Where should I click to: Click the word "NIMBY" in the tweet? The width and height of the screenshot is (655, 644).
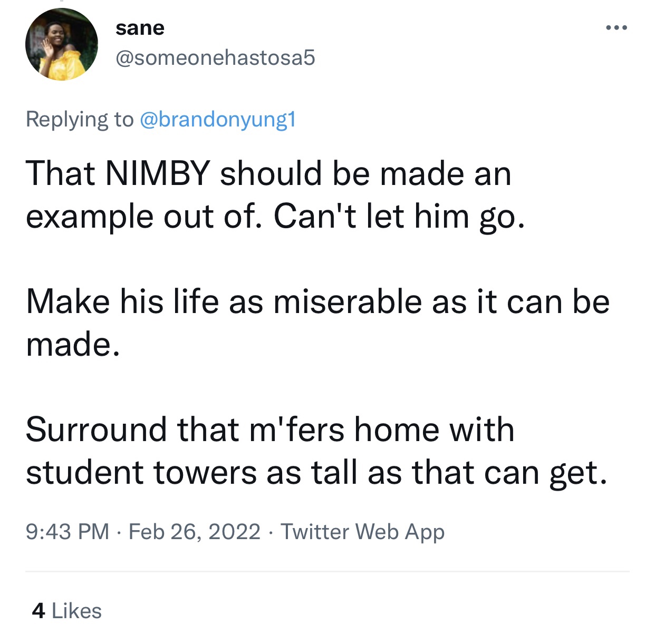pos(158,173)
